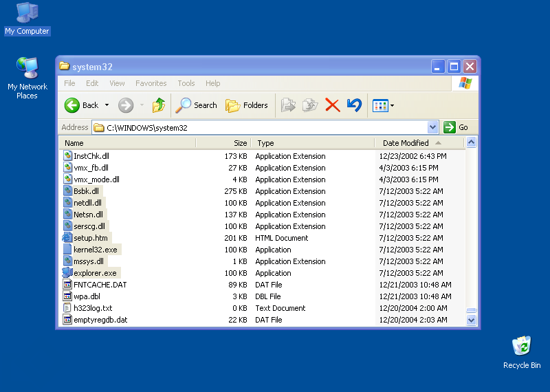Open the Help menu
550x392 pixels.
213,83
